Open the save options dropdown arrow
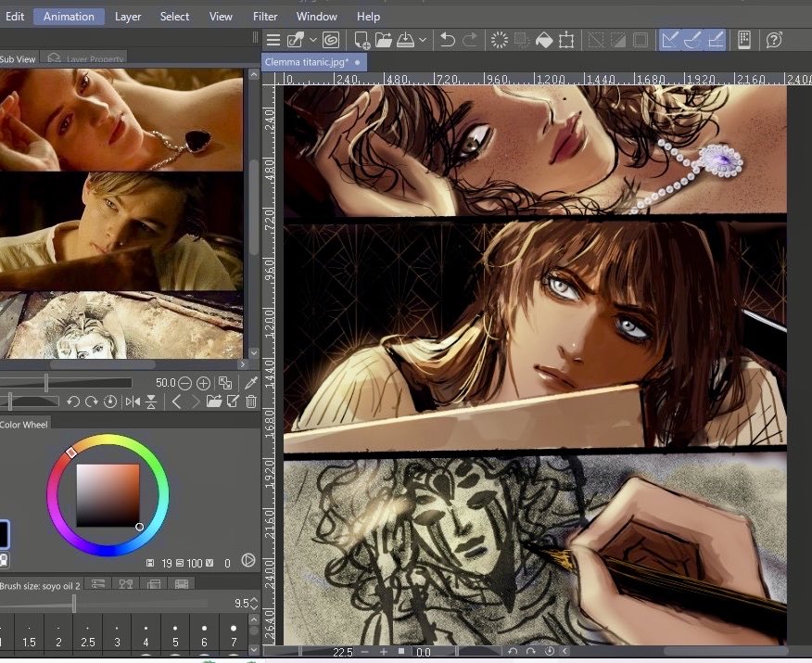Image resolution: width=812 pixels, height=663 pixels. click(x=422, y=40)
